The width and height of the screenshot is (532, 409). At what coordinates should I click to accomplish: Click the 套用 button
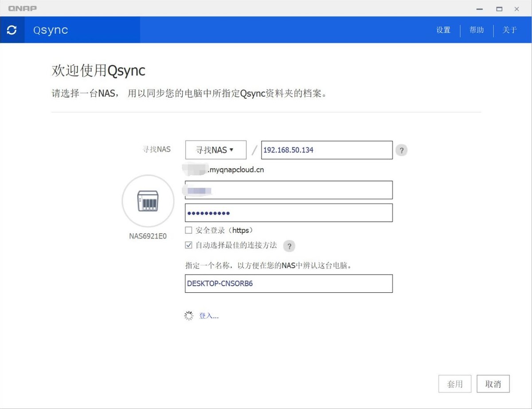coord(455,384)
